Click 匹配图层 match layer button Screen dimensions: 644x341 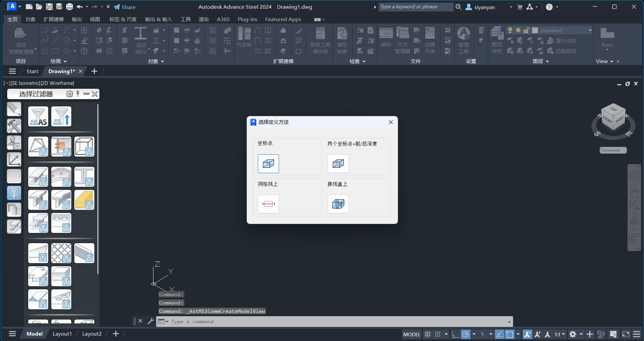click(x=562, y=51)
